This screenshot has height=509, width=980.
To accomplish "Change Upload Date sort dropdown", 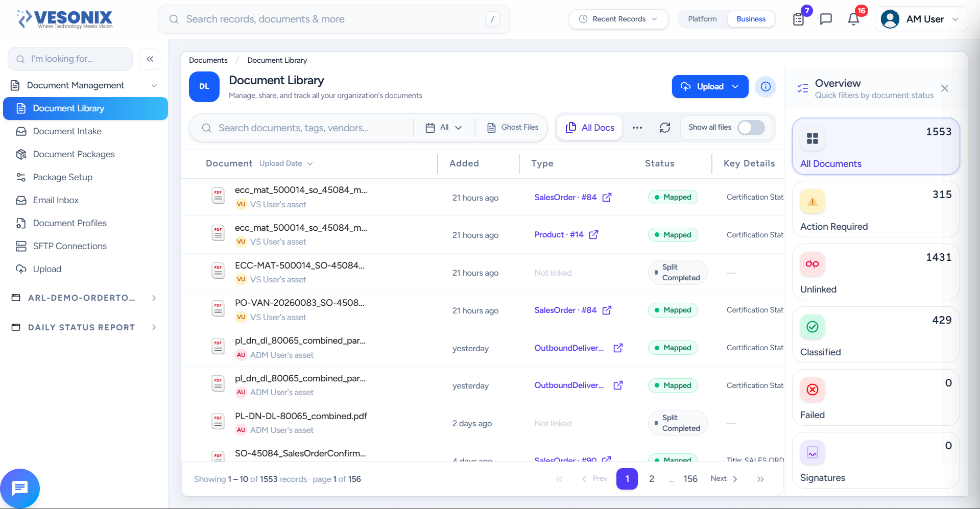I will click(x=286, y=163).
